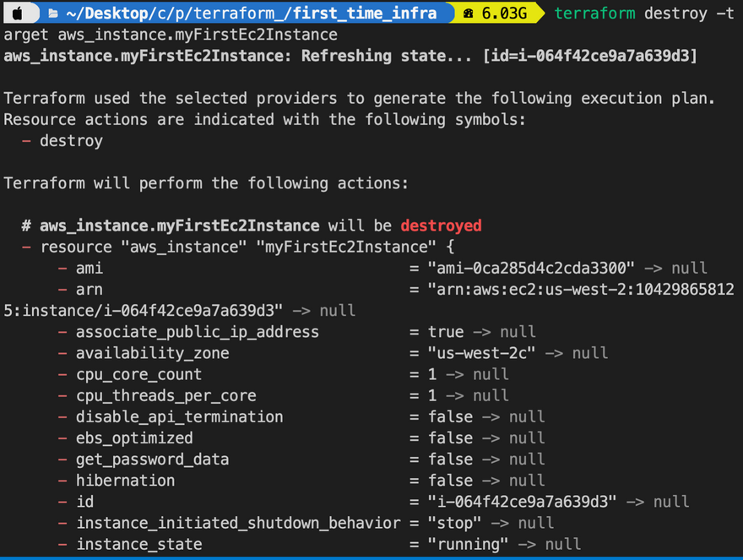Click the red minus before the hibernation attribute
This screenshot has height=560, width=743.
click(63, 481)
